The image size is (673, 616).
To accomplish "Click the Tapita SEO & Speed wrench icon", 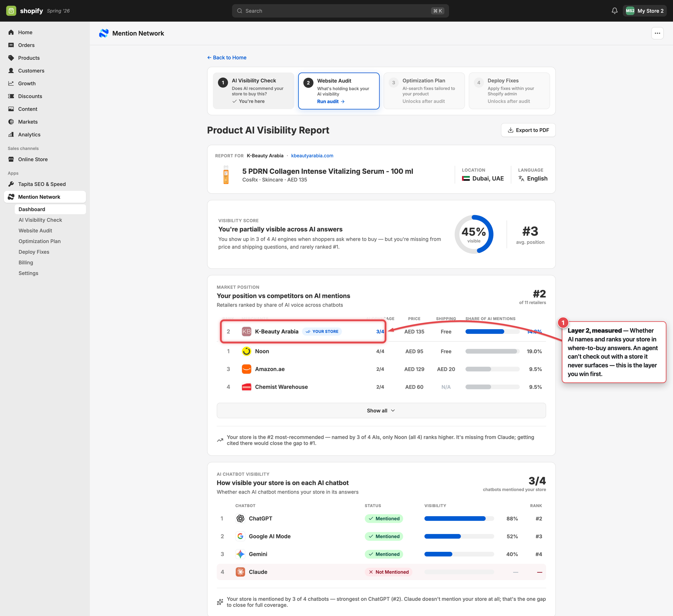I will pos(11,184).
